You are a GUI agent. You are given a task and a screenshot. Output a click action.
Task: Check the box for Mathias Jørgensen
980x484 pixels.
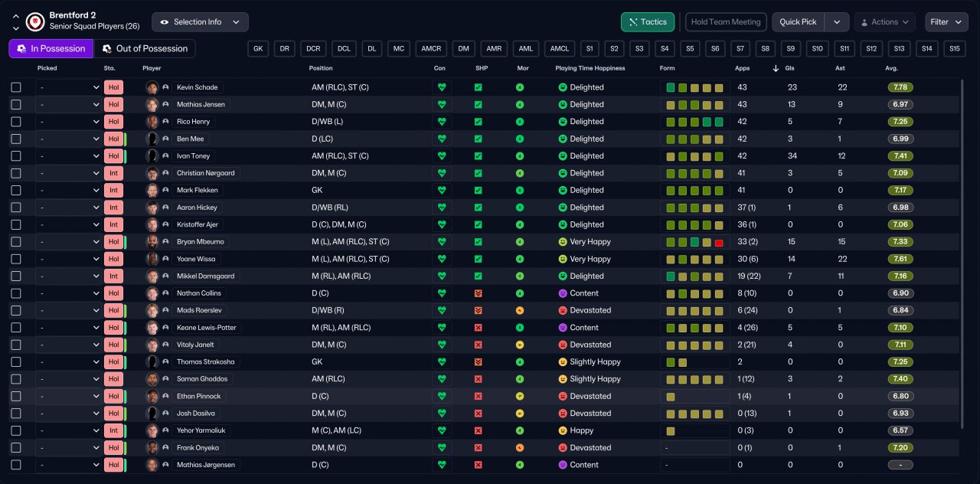tap(16, 465)
